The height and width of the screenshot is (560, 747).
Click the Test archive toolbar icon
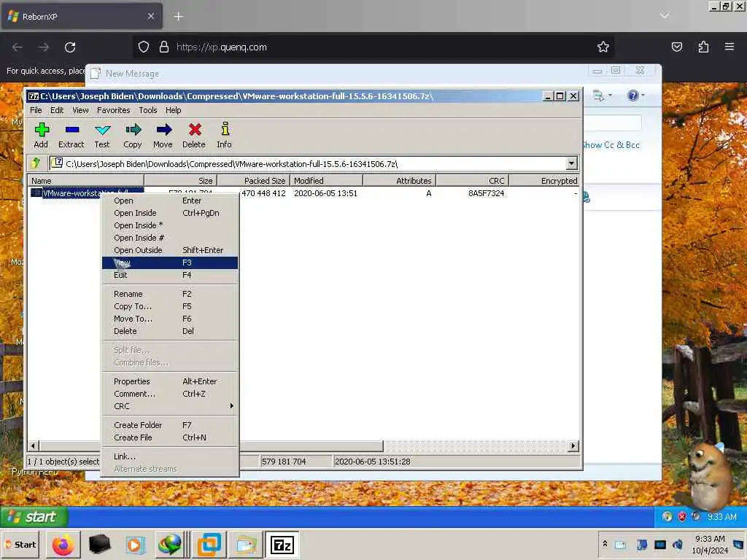coord(102,135)
